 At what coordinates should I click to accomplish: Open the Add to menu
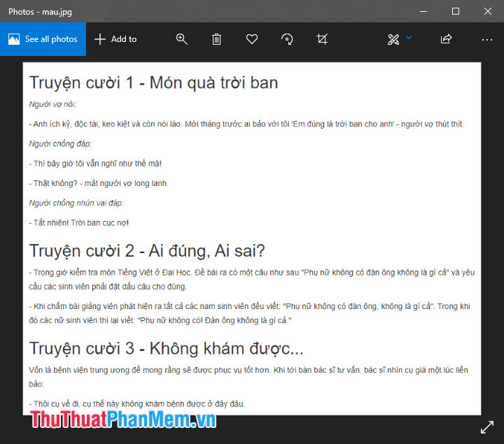pyautogui.click(x=115, y=39)
